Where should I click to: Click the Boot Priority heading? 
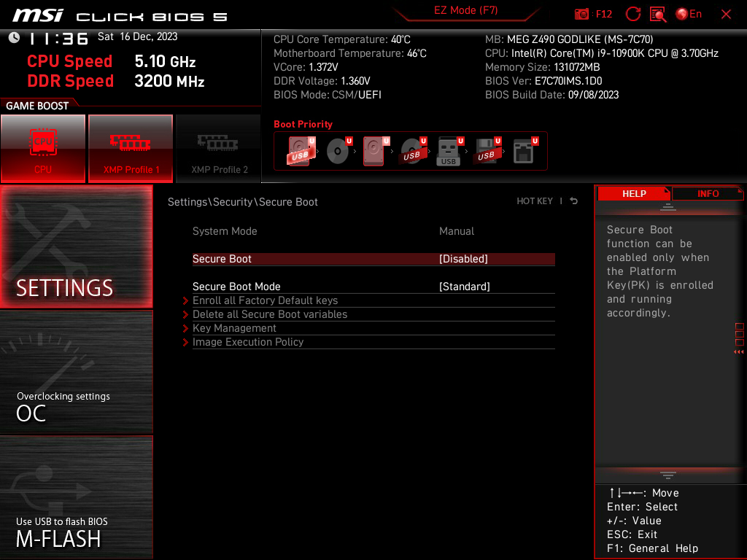click(303, 124)
